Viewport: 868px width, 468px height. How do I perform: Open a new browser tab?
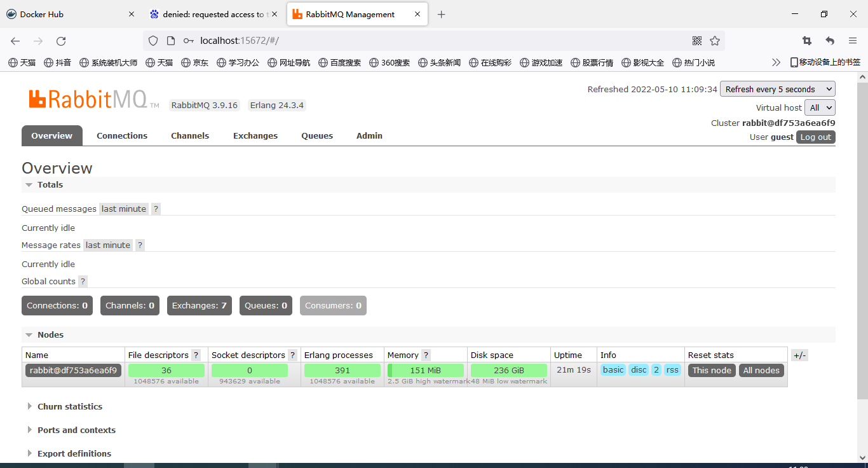click(x=442, y=14)
